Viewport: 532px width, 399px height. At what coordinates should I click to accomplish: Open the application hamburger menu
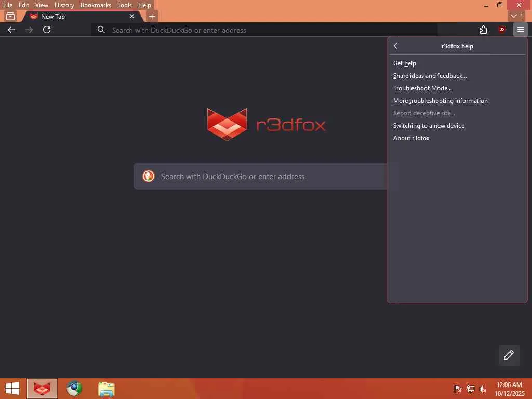(x=520, y=30)
